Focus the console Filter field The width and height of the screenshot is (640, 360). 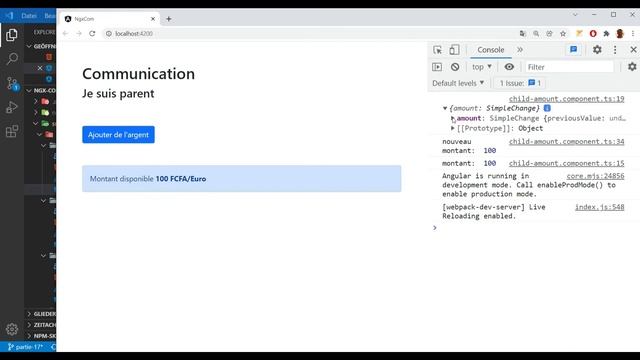569,67
